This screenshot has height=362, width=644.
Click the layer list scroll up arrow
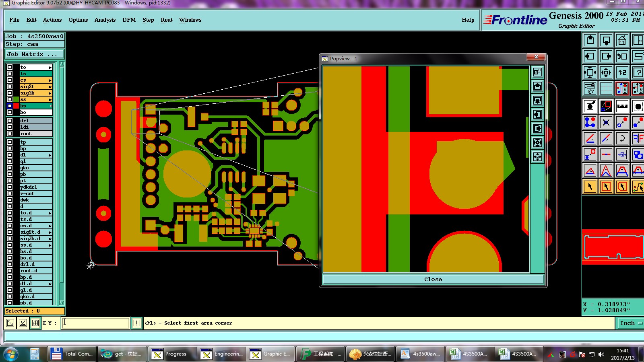point(62,64)
